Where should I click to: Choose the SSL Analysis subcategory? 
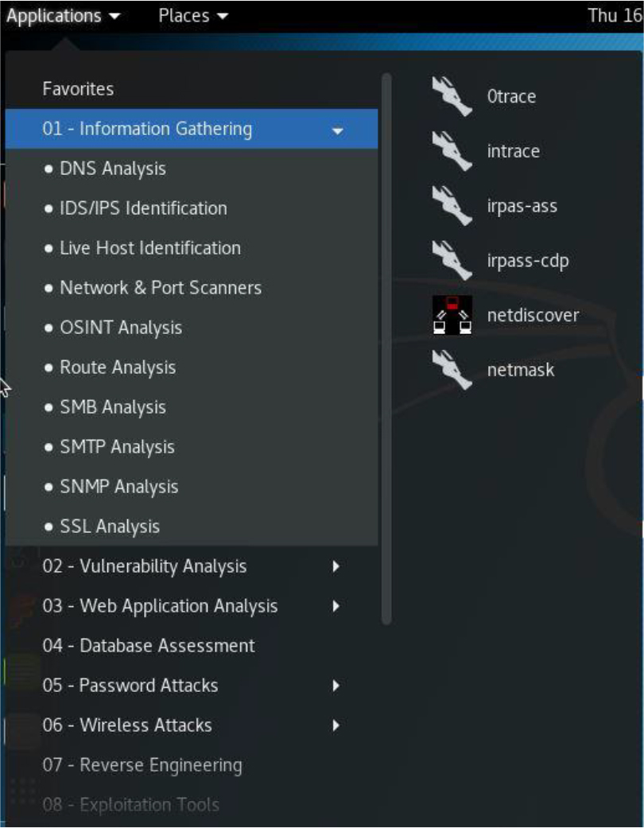click(110, 527)
